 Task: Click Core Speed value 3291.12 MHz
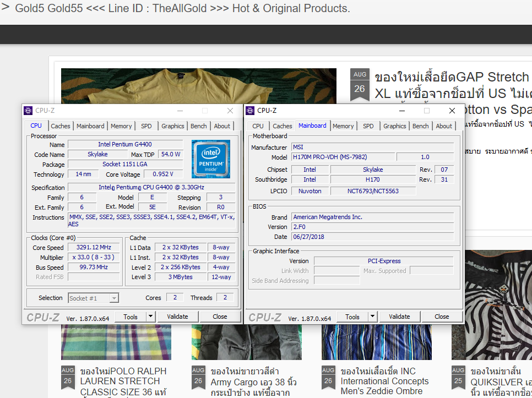click(94, 248)
